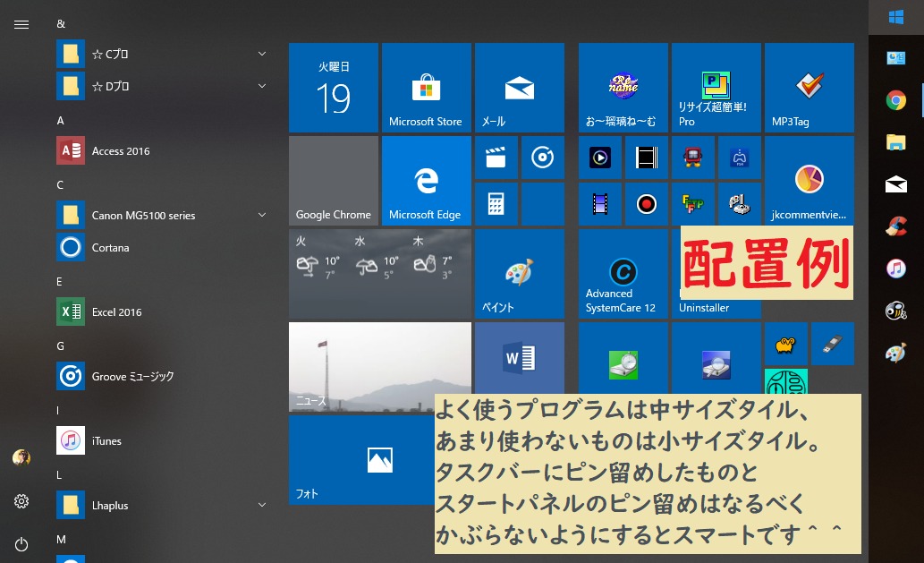Launch the MP3Tag tile
The width and height of the screenshot is (924, 563).
810,87
